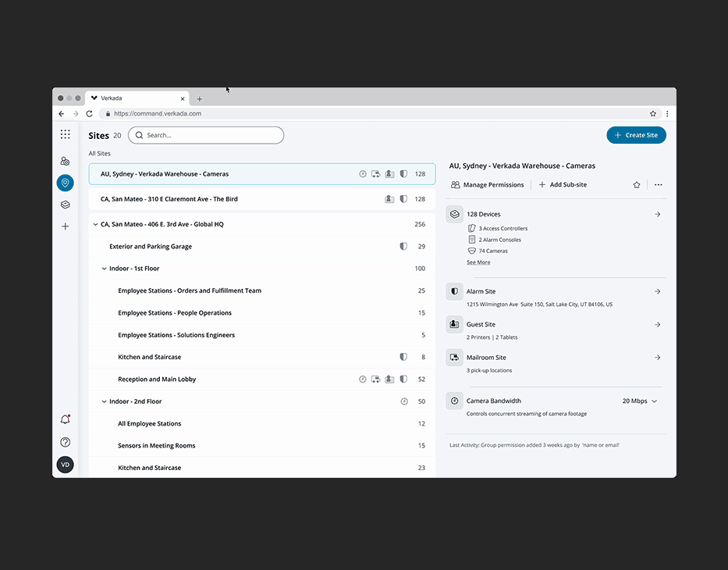Viewport: 728px width, 570px height.
Task: Collapse Indoor - 1st Floor subsite
Action: point(104,269)
